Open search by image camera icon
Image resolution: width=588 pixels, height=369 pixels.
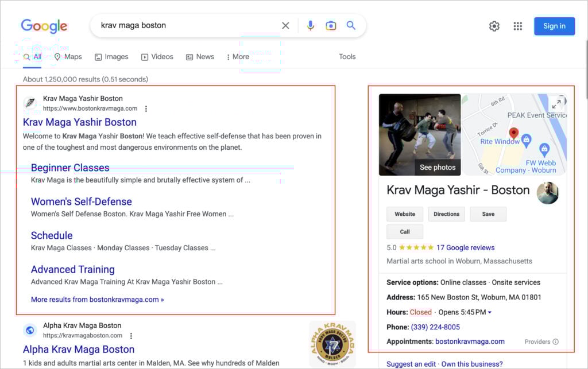coord(331,25)
